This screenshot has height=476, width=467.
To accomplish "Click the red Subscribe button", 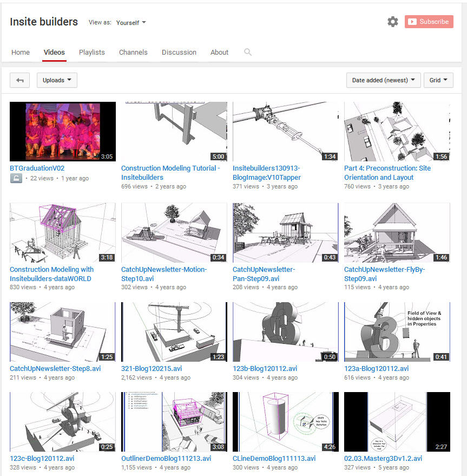I will (429, 22).
